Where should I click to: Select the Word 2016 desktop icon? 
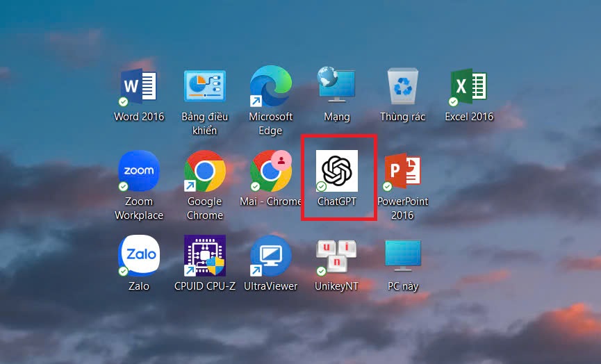click(138, 86)
